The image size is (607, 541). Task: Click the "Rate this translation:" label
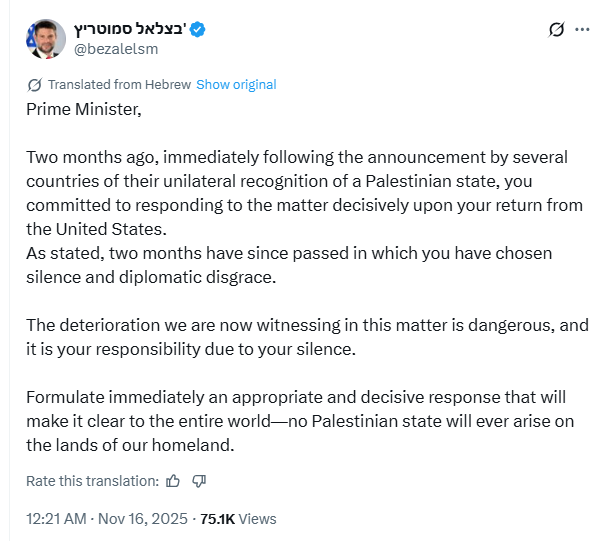pyautogui.click(x=93, y=481)
